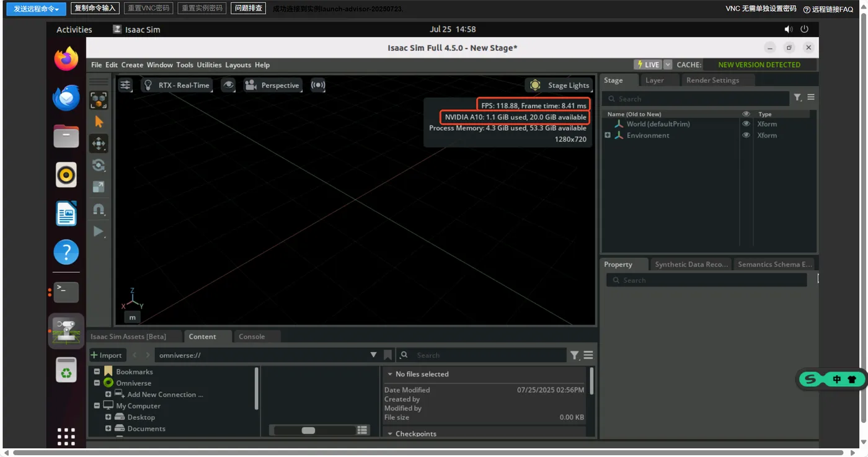This screenshot has height=457, width=868.
Task: Open the Utilities menu
Action: click(x=209, y=64)
